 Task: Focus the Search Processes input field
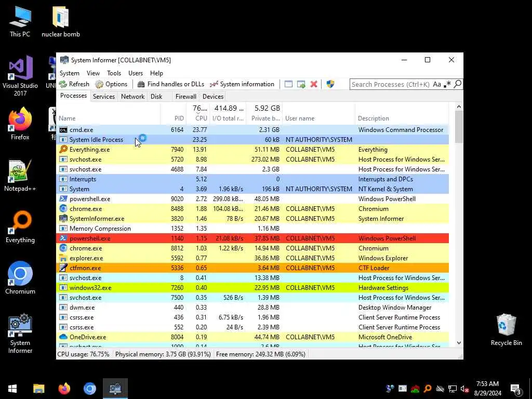pos(391,84)
